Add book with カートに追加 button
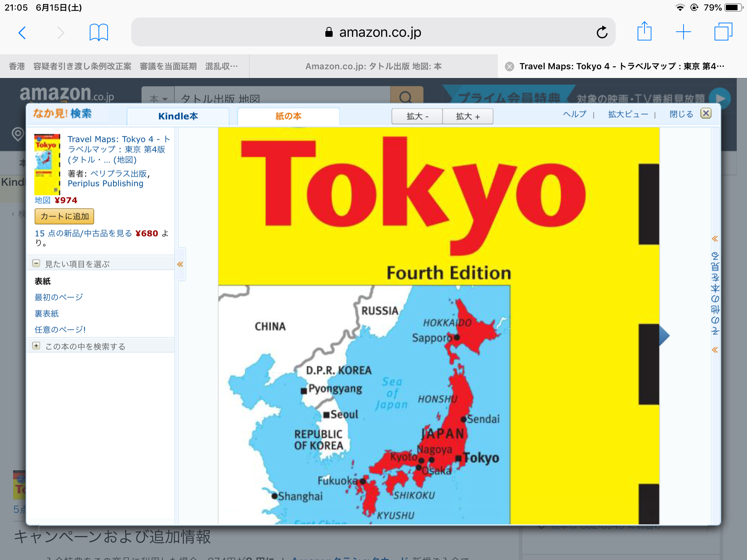The image size is (747, 560). click(65, 216)
